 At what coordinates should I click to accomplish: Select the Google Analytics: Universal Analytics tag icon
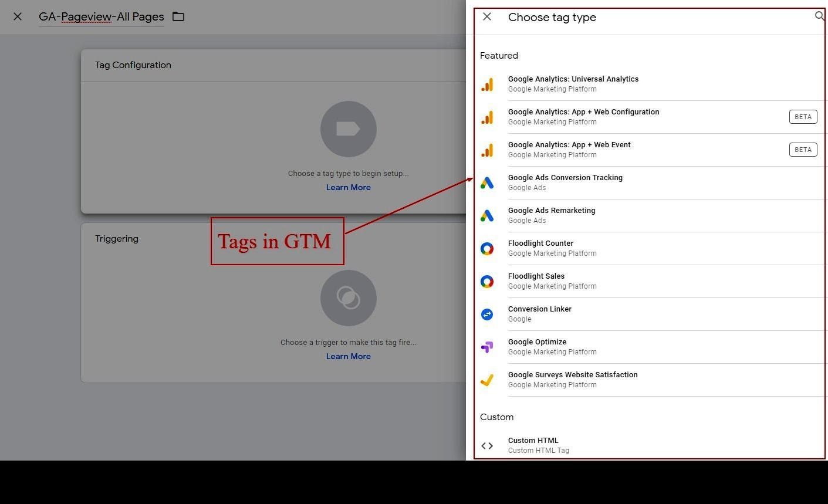[487, 83]
